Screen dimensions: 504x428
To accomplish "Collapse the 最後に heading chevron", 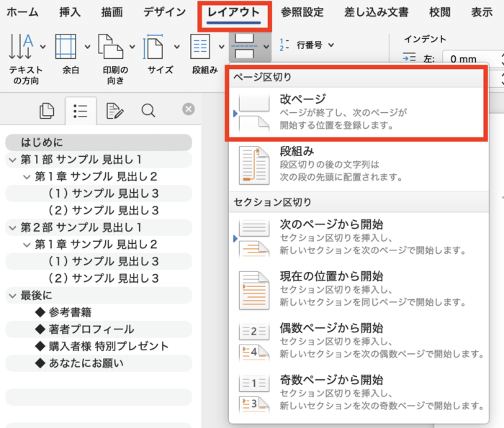I will coord(12,296).
